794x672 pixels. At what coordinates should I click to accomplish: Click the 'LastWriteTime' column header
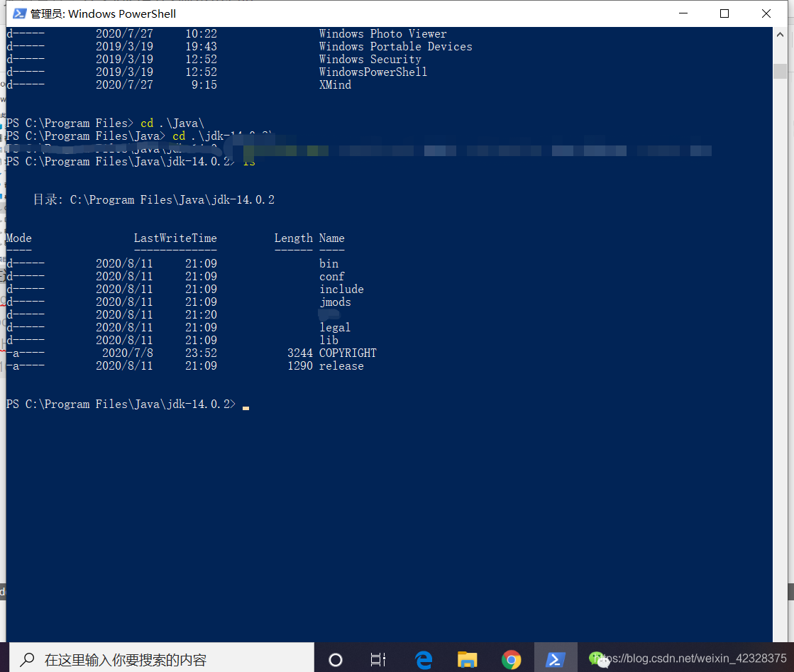[x=175, y=238]
